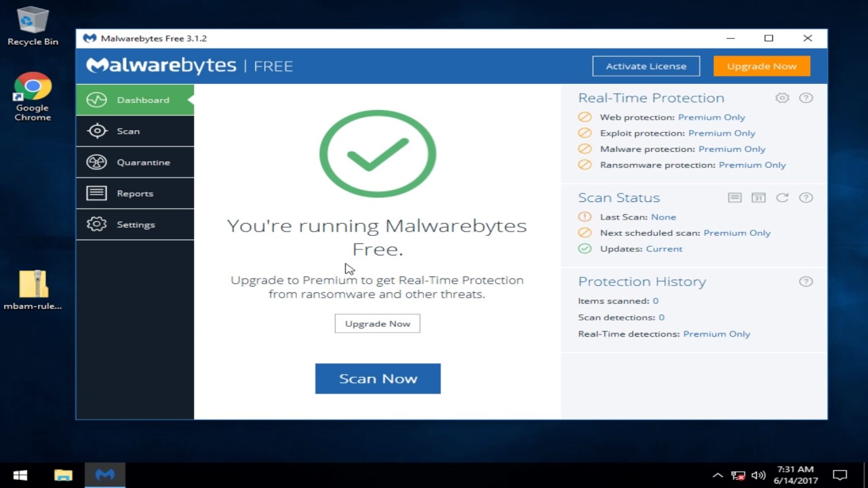Open the Reports section
Viewport: 868px width, 488px height.
(135, 193)
